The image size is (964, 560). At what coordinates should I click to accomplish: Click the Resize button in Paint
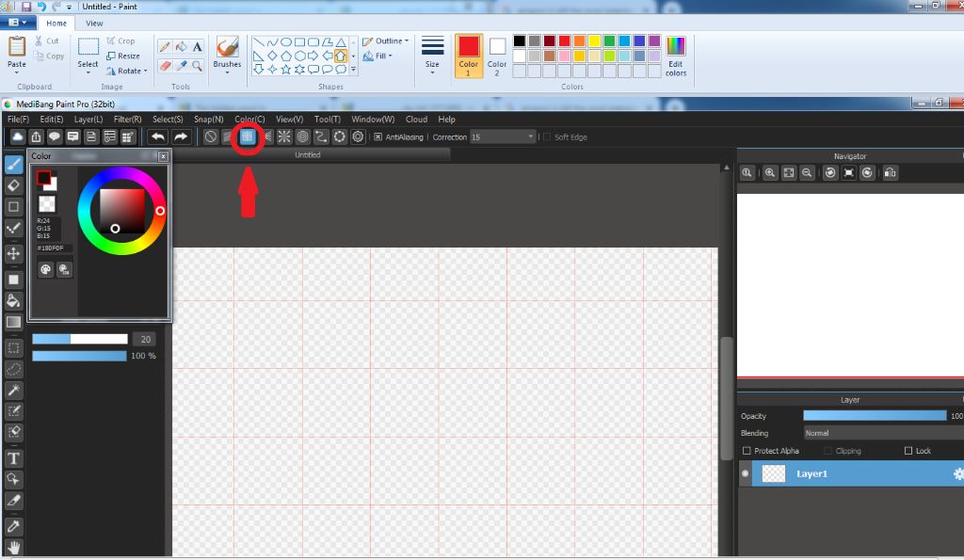(x=123, y=56)
